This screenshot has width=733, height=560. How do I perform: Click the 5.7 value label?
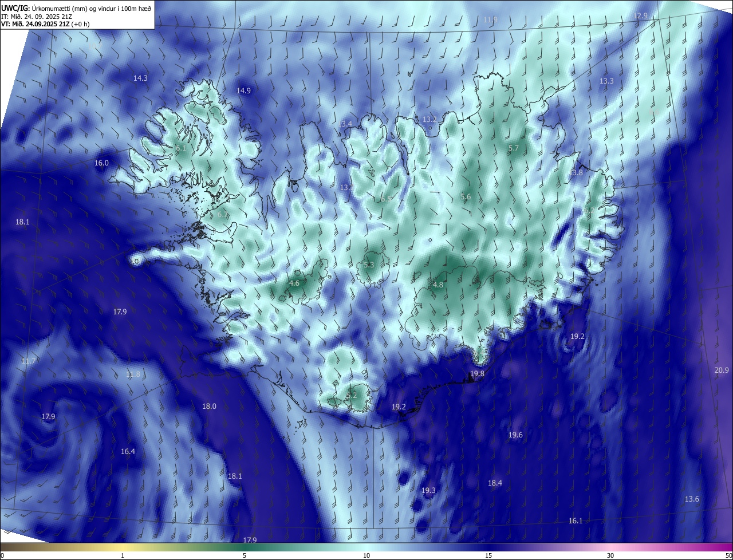pos(514,148)
